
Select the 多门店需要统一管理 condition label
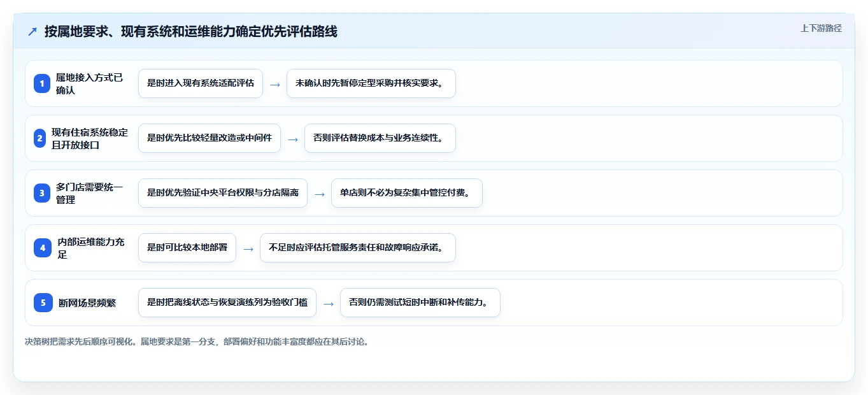coord(90,193)
